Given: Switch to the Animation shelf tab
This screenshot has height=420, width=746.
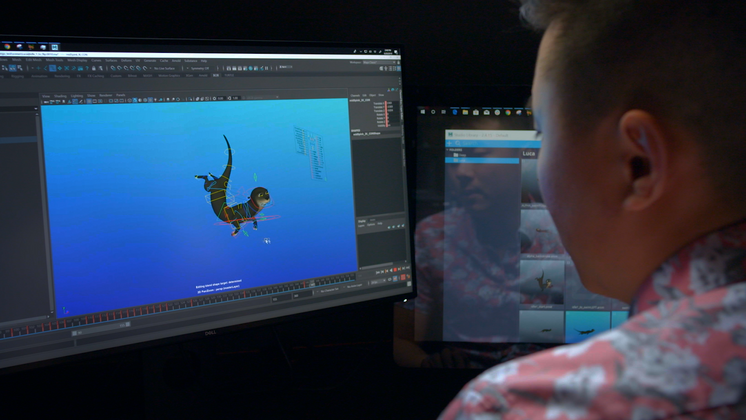Looking at the screenshot, I should [39, 76].
